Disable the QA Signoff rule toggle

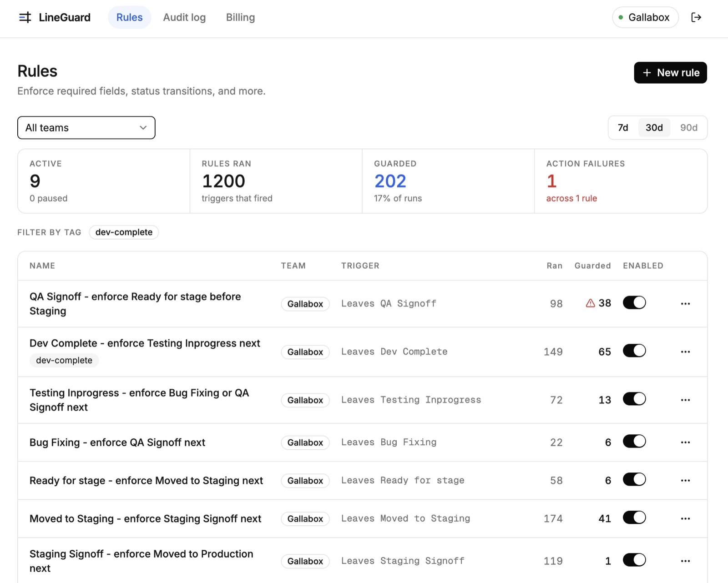click(x=634, y=302)
